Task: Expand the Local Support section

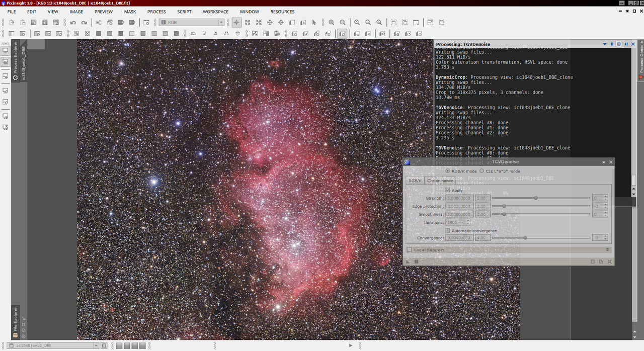Action: 607,249
